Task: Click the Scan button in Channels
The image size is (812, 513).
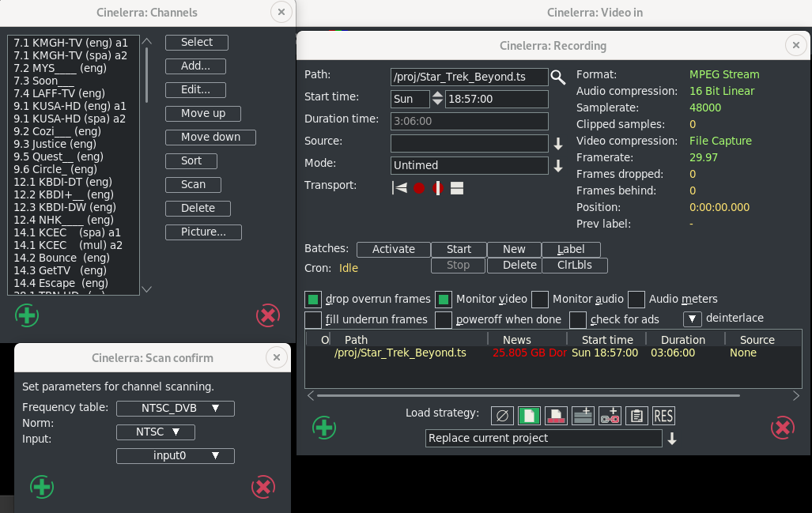Action: tap(193, 184)
